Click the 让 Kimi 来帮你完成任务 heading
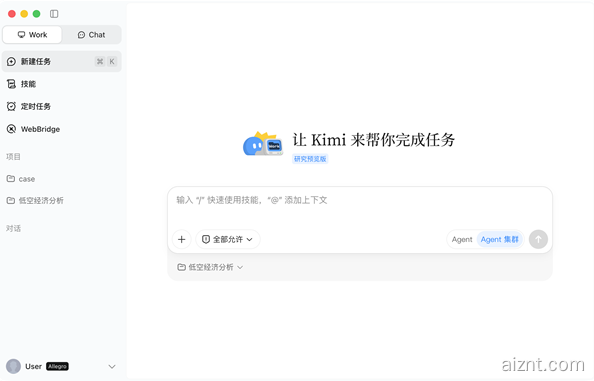 tap(374, 140)
